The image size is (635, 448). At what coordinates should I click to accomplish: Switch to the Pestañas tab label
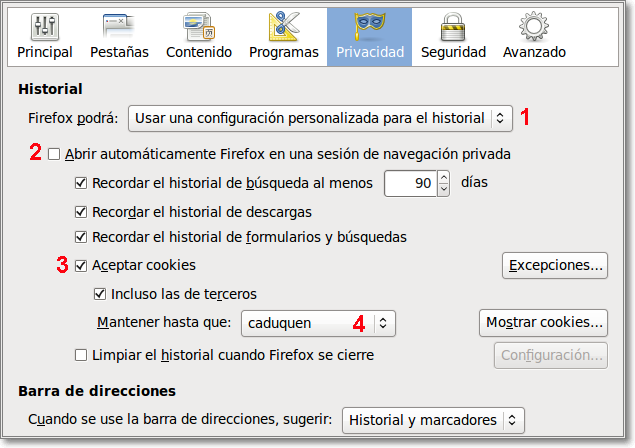point(119,52)
